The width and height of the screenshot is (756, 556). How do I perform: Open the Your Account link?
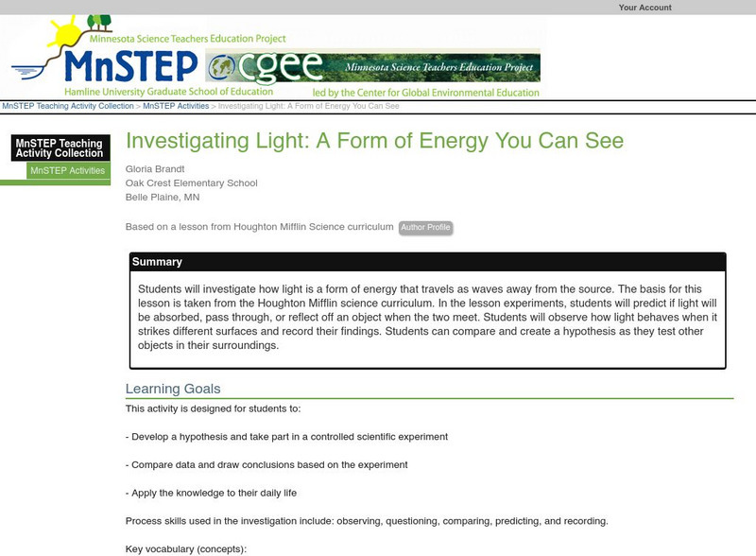click(x=644, y=8)
